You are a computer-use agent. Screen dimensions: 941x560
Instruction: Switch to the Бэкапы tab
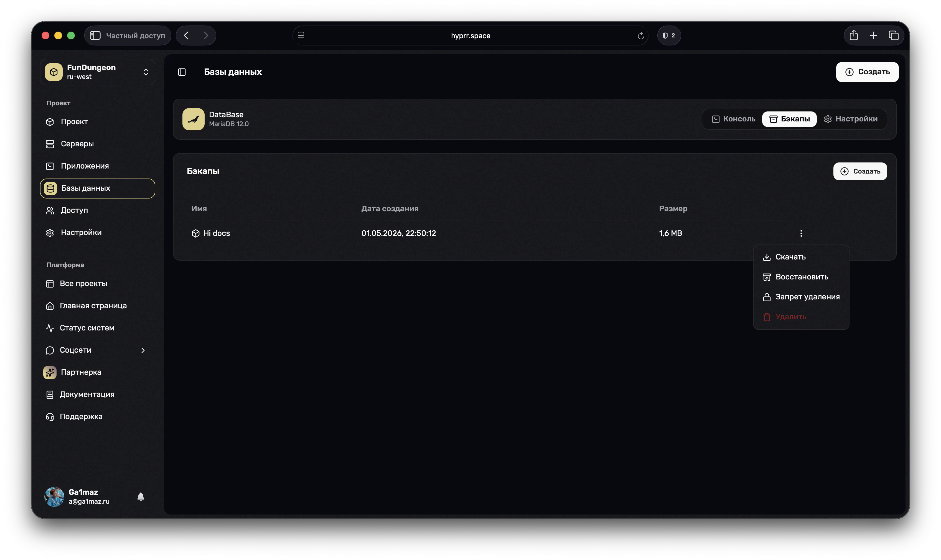click(789, 119)
